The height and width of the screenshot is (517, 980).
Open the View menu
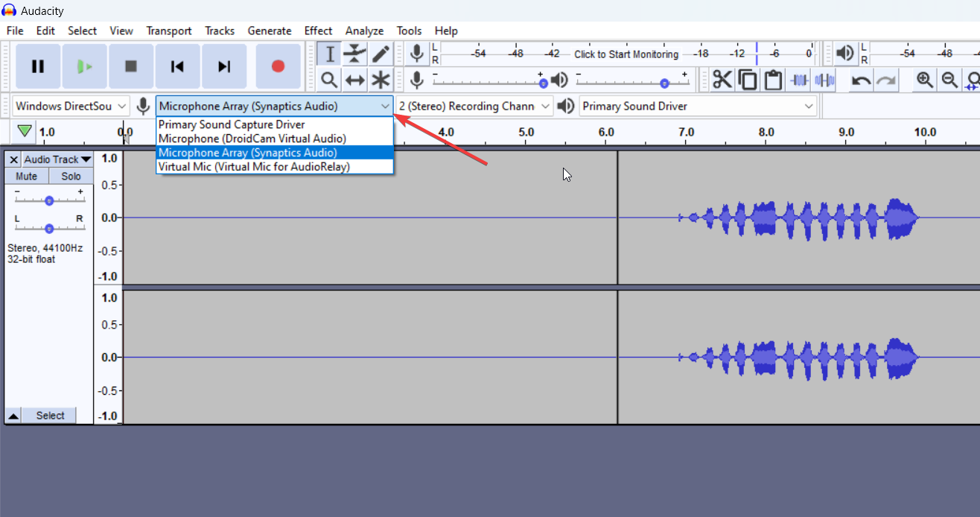tap(121, 31)
